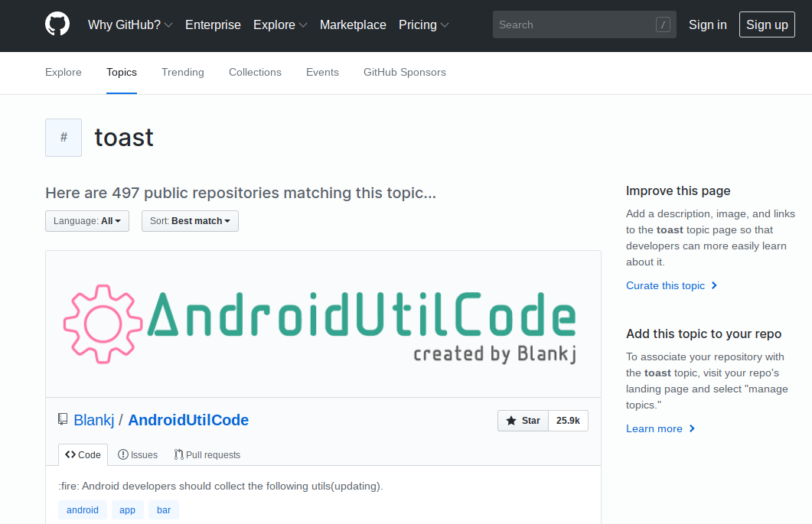Viewport: 812px width, 524px height.
Task: View the 25.9k stargazers count
Action: coord(568,421)
